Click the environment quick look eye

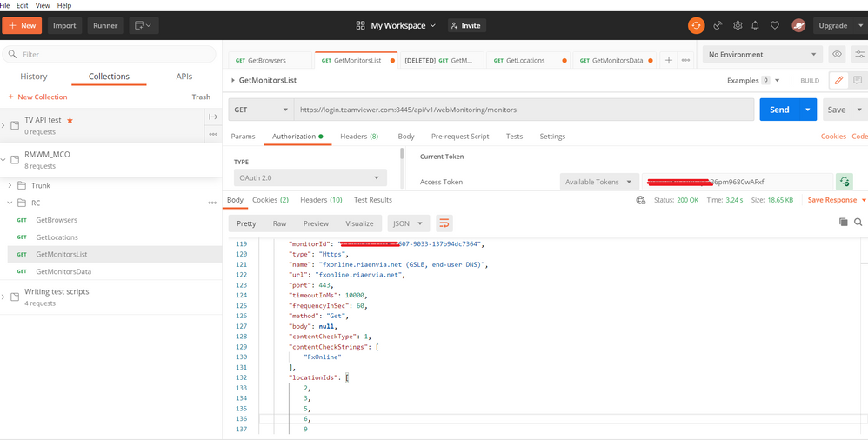click(x=837, y=54)
